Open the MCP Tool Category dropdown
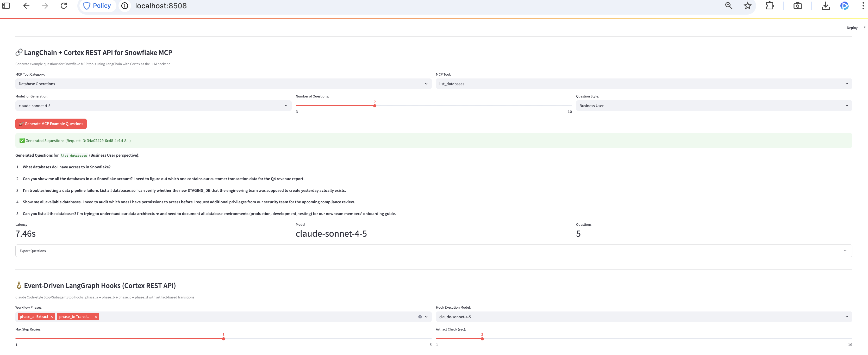The height and width of the screenshot is (355, 868). [223, 84]
